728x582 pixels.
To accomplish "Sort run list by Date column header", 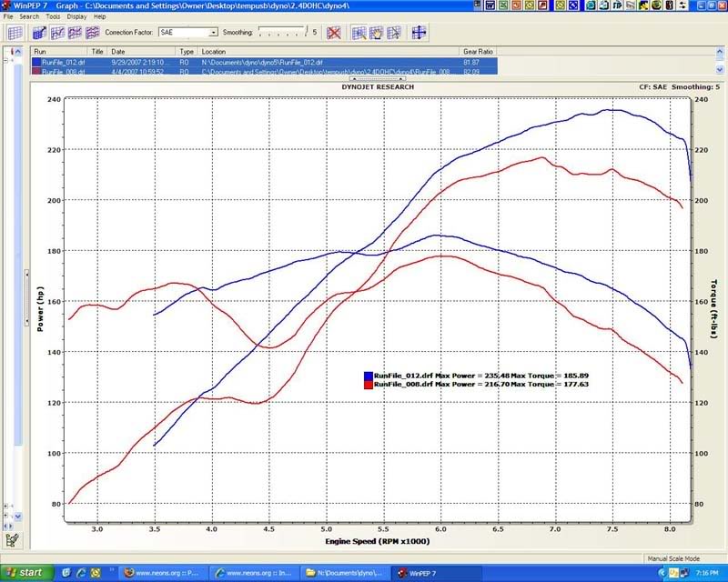I will 142,52.
